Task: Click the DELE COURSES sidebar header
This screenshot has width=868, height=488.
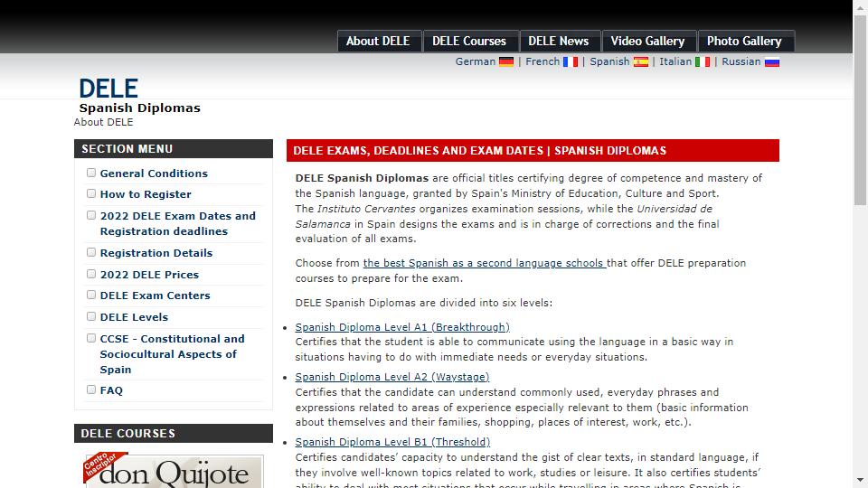Action: [174, 433]
